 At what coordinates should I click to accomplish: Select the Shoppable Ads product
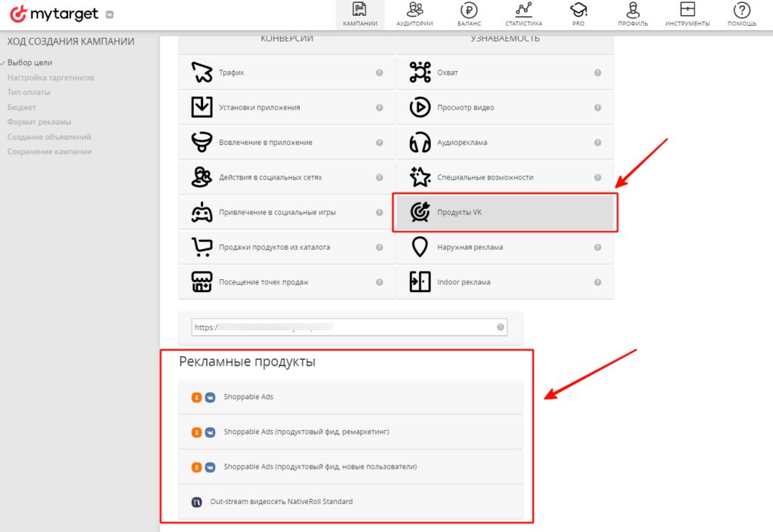click(350, 397)
